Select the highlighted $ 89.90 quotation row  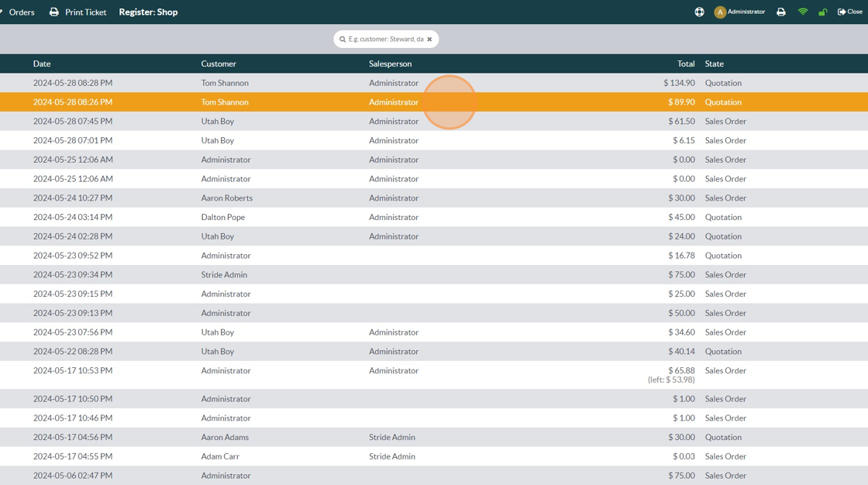(434, 101)
